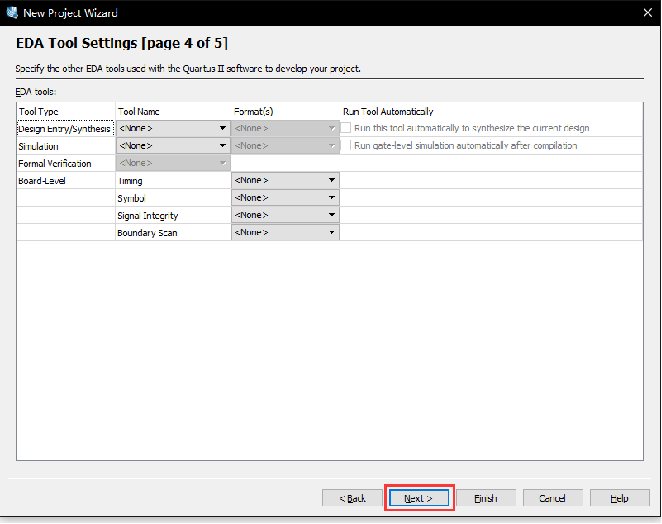662x524 pixels.
Task: Select the Design Entry/Synthesis row label
Action: [x=65, y=128]
